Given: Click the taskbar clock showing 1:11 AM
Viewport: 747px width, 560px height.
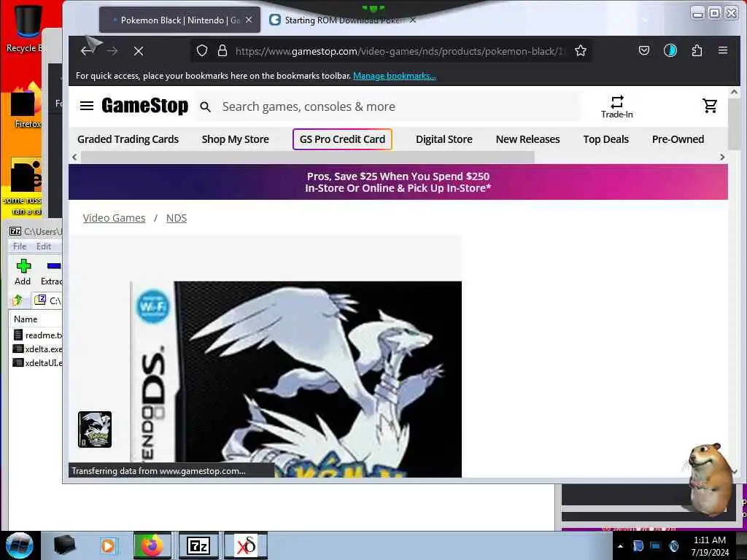Looking at the screenshot, I should coord(710,546).
